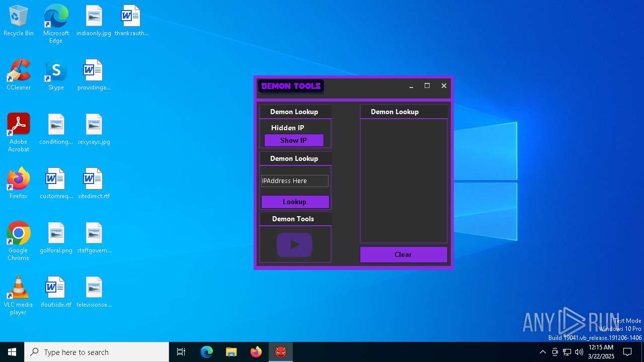Click the Demon Tools section header

tap(293, 219)
